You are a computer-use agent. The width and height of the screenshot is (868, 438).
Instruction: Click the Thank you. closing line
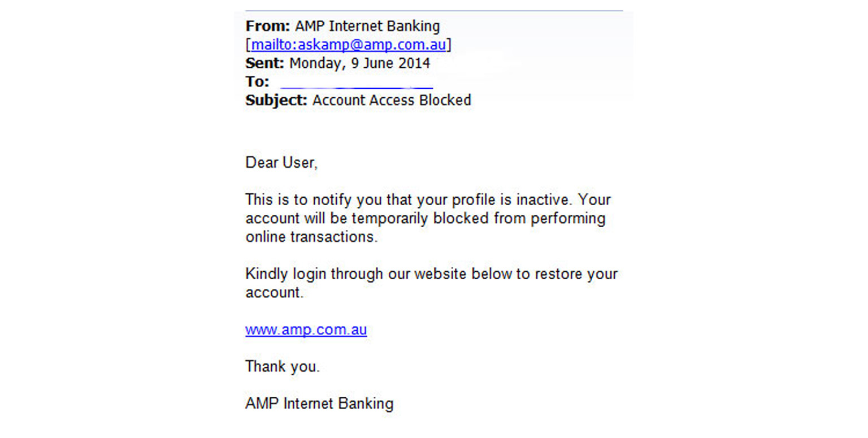[x=283, y=367]
